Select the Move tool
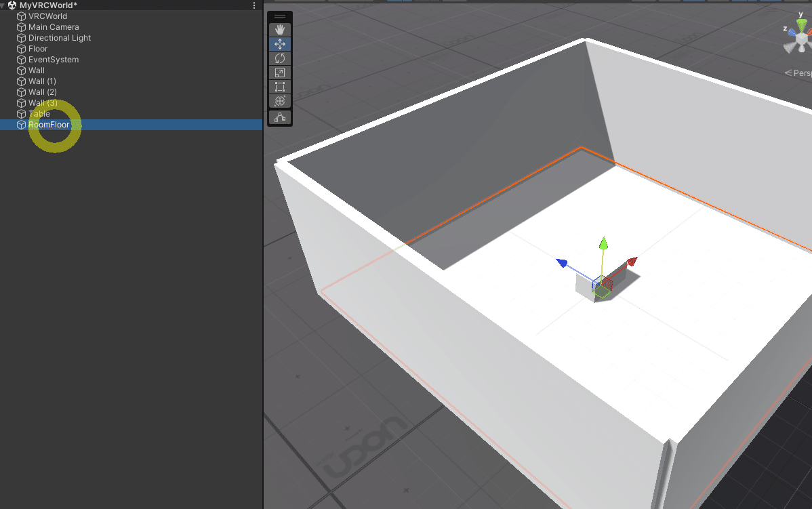 (280, 44)
